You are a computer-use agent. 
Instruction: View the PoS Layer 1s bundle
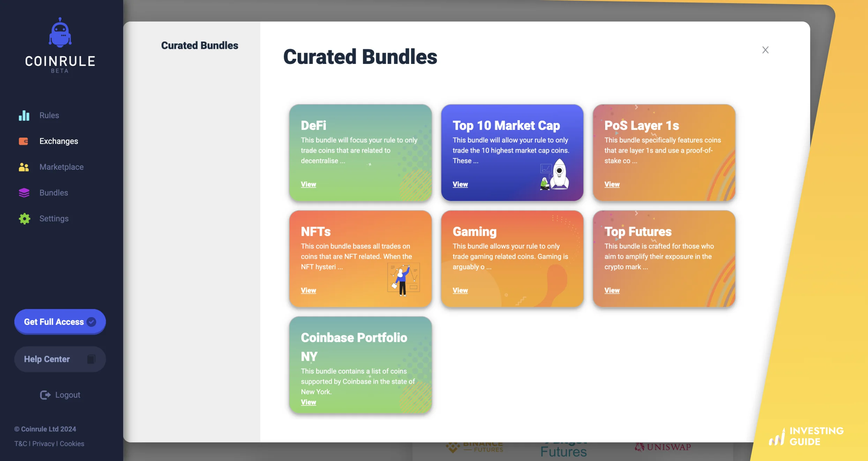click(x=612, y=184)
